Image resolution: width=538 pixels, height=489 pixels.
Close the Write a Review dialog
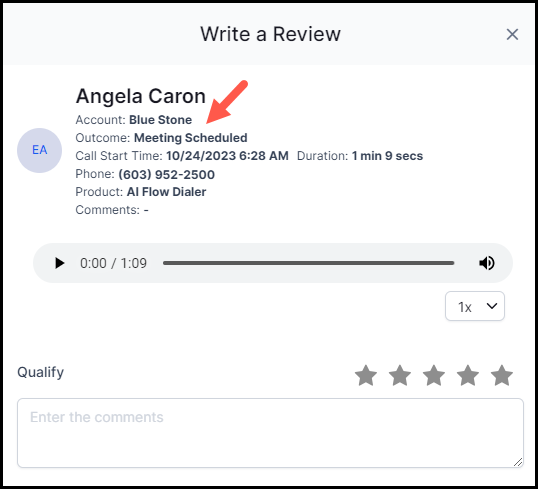512,34
